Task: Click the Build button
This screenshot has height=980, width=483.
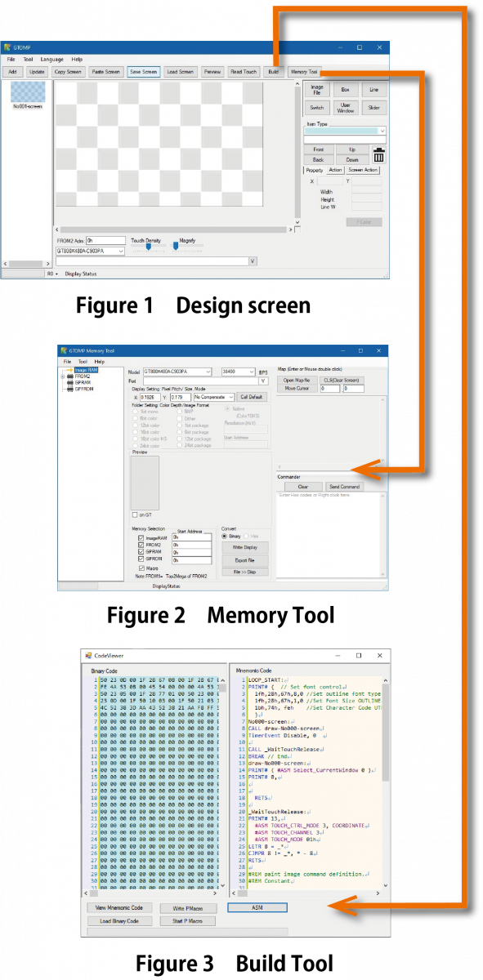Action: 274,72
